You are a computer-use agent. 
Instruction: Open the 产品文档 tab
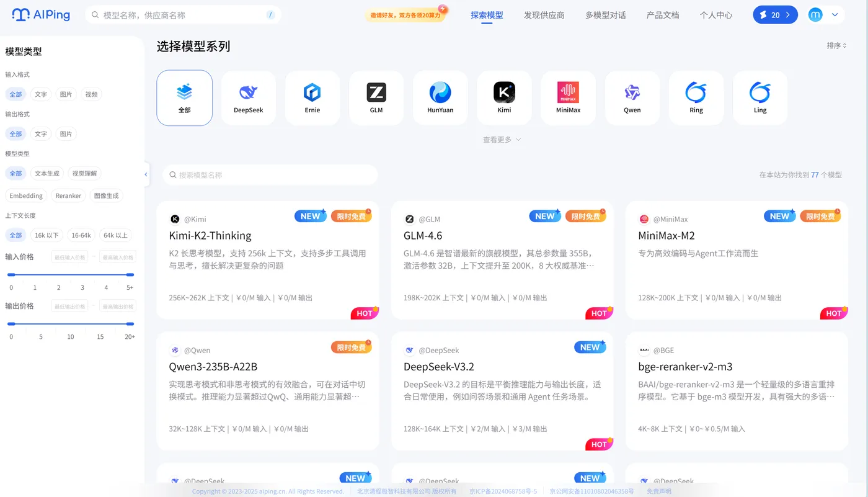tap(663, 15)
